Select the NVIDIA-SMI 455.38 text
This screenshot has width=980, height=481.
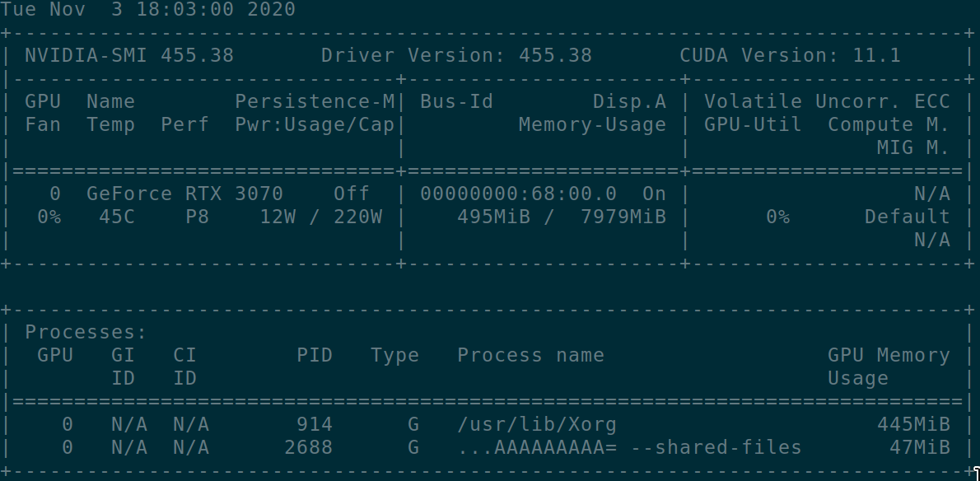coord(128,56)
